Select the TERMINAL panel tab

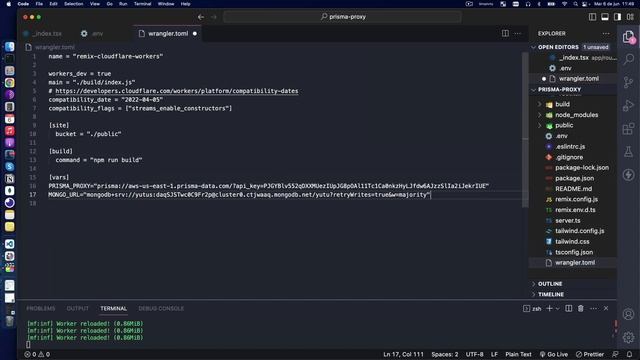(113, 309)
